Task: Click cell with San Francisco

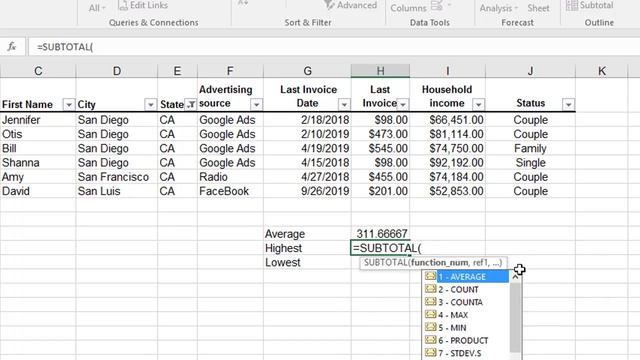Action: [x=117, y=177]
